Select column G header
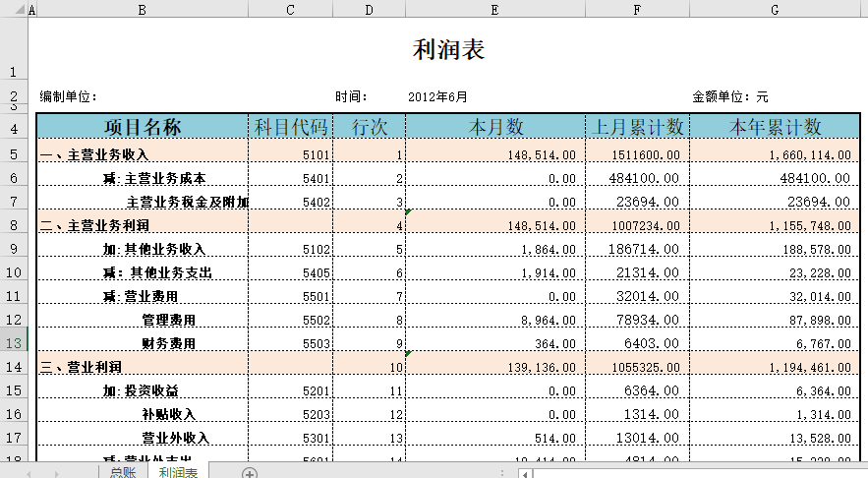Viewport: 868px width, 478px height. coord(775,9)
